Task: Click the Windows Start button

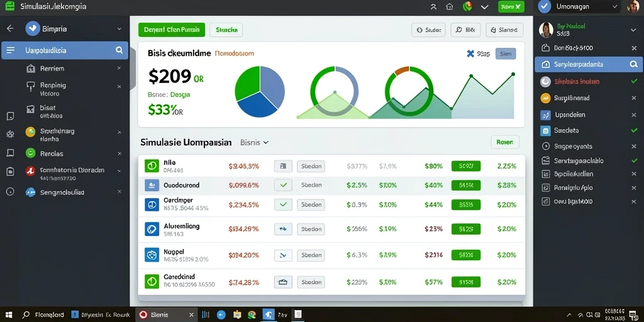Action: 9,314
